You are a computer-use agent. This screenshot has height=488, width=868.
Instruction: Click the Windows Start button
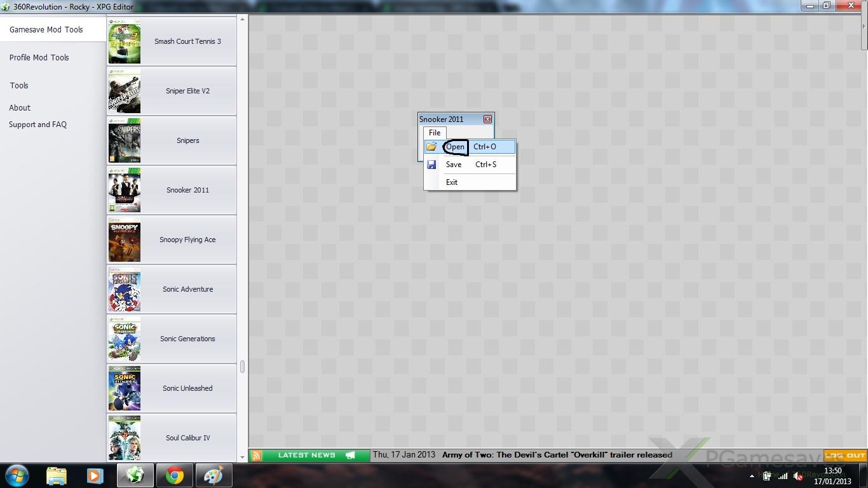[17, 475]
